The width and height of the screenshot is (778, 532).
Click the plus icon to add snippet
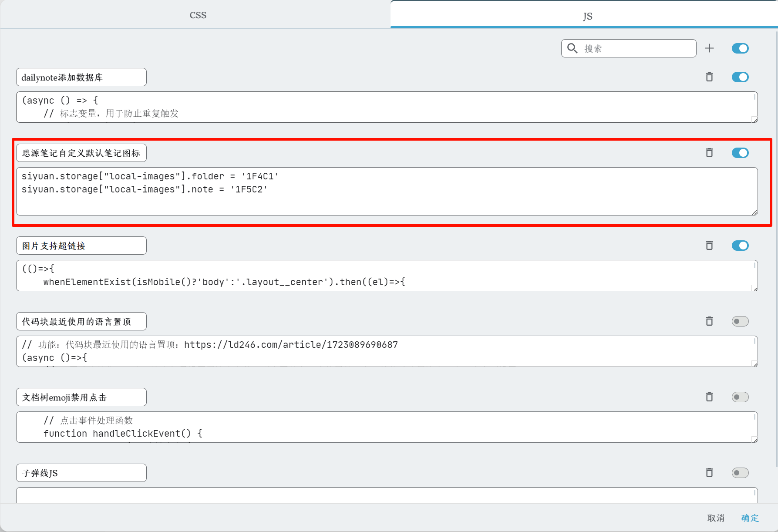click(709, 48)
